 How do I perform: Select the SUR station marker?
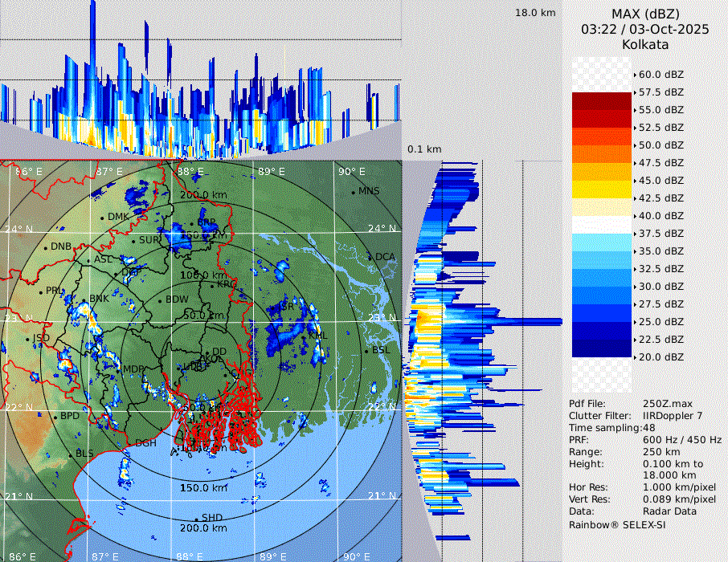[x=134, y=240]
